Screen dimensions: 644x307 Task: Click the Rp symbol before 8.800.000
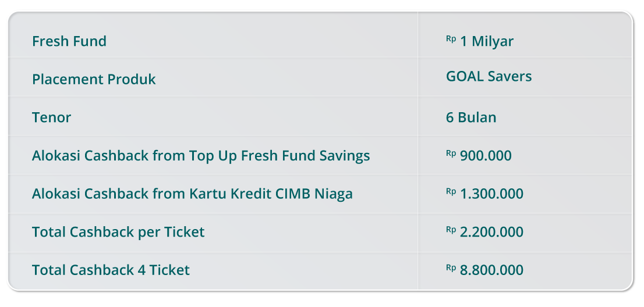tap(451, 267)
